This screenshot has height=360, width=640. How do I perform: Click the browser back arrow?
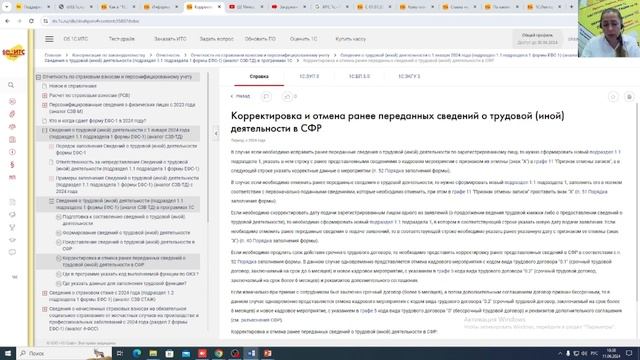click(x=7, y=21)
